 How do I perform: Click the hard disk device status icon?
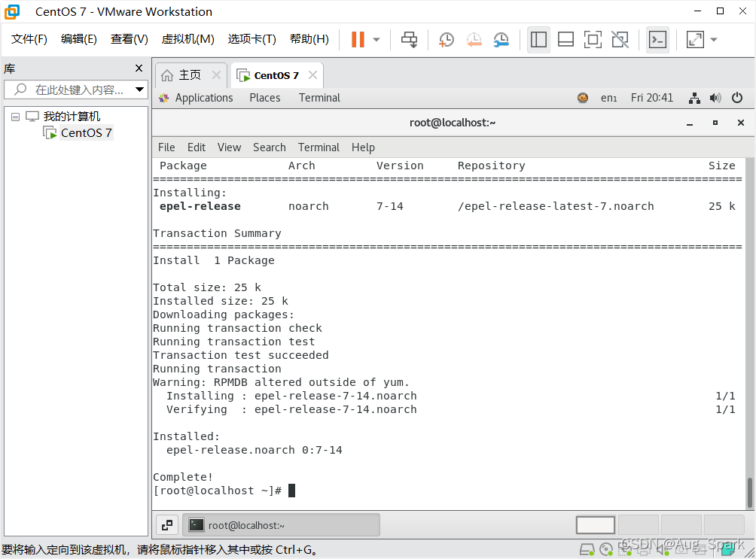(x=587, y=549)
